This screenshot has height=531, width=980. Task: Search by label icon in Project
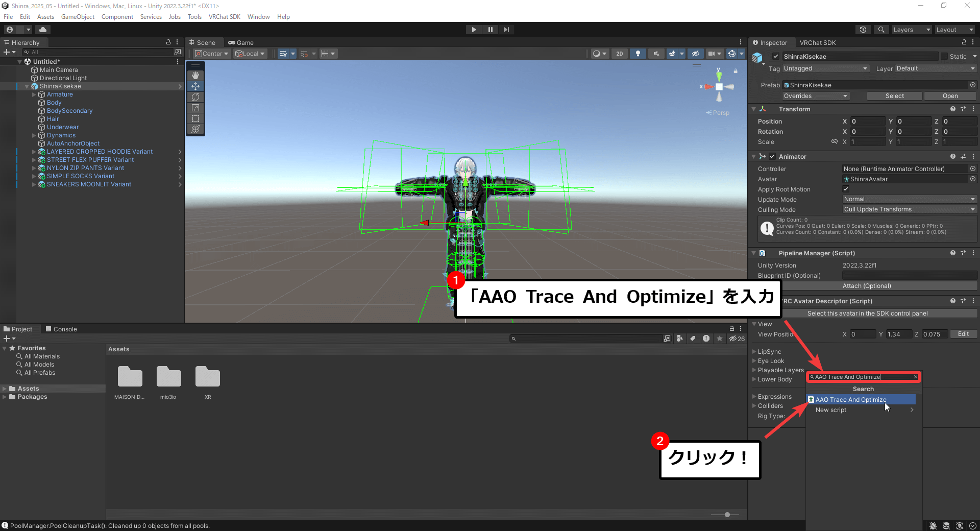(693, 339)
